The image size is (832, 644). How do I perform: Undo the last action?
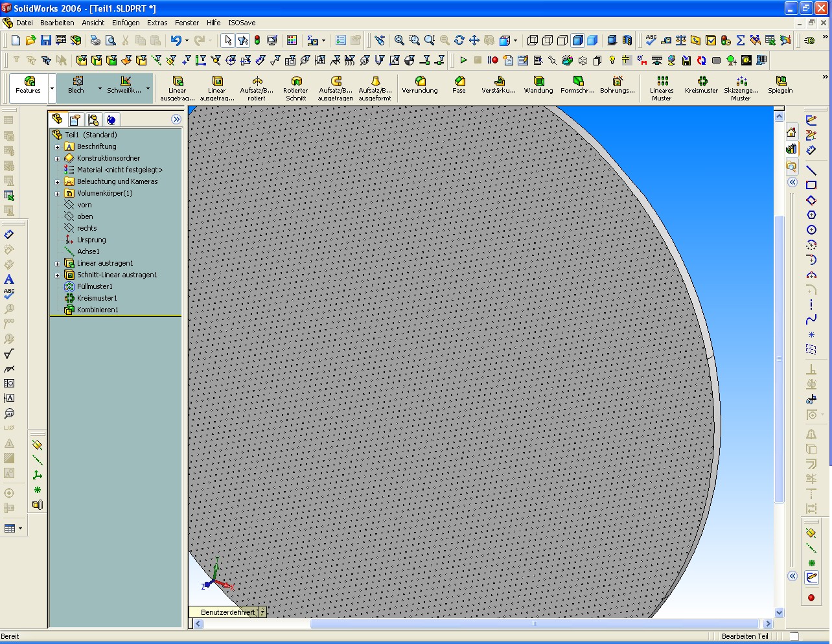(176, 40)
